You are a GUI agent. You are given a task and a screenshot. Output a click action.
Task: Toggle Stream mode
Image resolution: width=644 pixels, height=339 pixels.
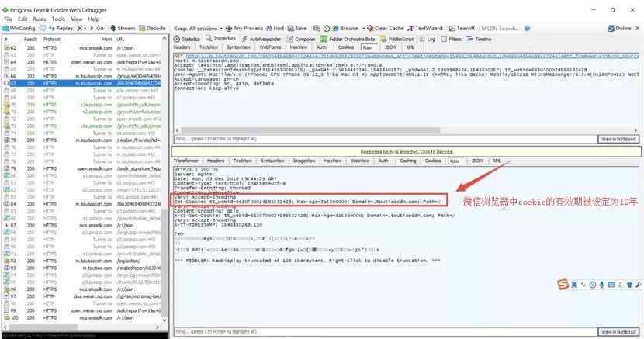click(123, 29)
